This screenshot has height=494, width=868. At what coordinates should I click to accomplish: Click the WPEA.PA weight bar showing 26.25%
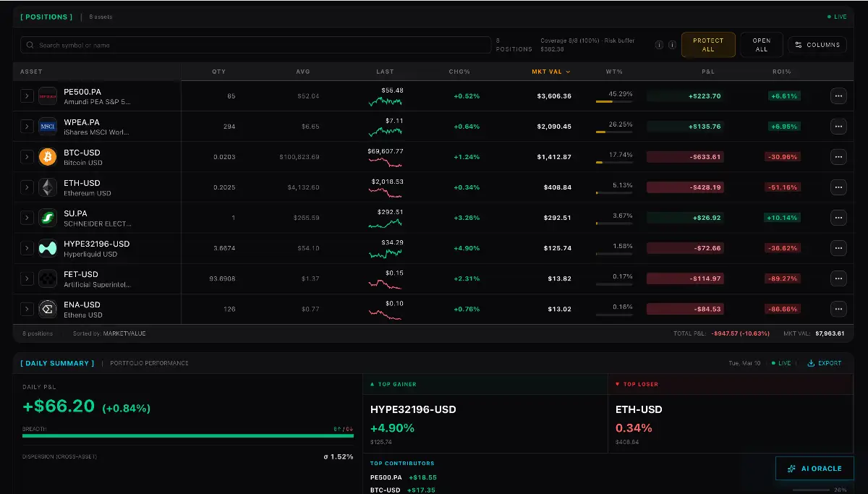click(614, 132)
